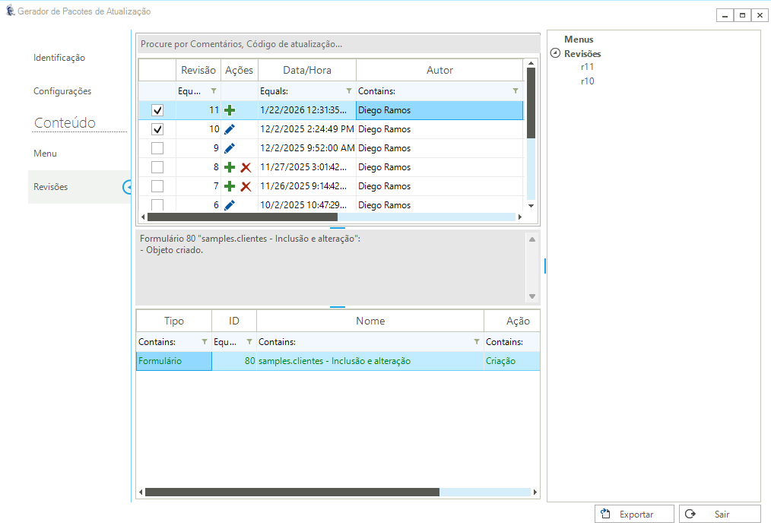
Task: Click the pencil edit icon in revision 10
Action: pos(230,129)
